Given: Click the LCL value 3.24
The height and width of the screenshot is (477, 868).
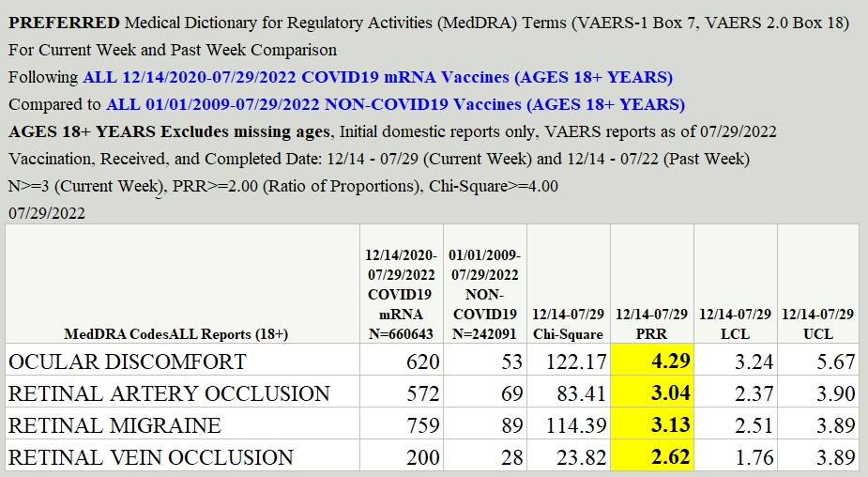Looking at the screenshot, I should 736,361.
